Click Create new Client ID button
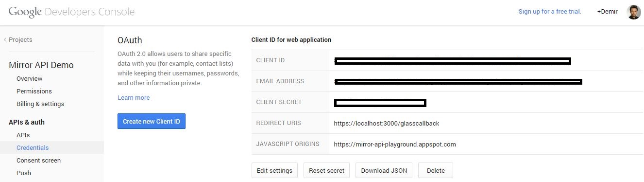644x182 pixels. (152, 121)
